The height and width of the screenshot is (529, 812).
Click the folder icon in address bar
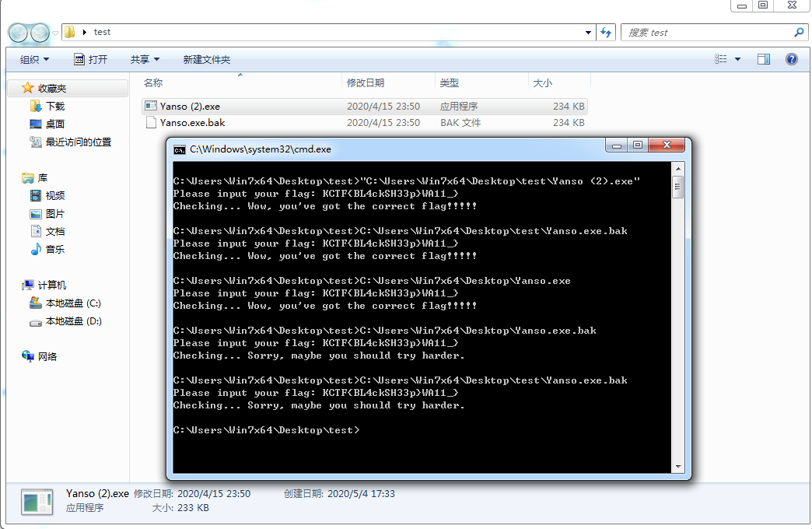point(69,32)
